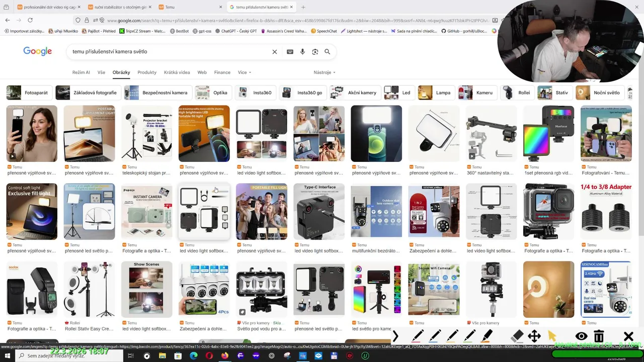Select the blue pen in annotation toolbar
The height and width of the screenshot is (362, 644).
tap(435, 336)
